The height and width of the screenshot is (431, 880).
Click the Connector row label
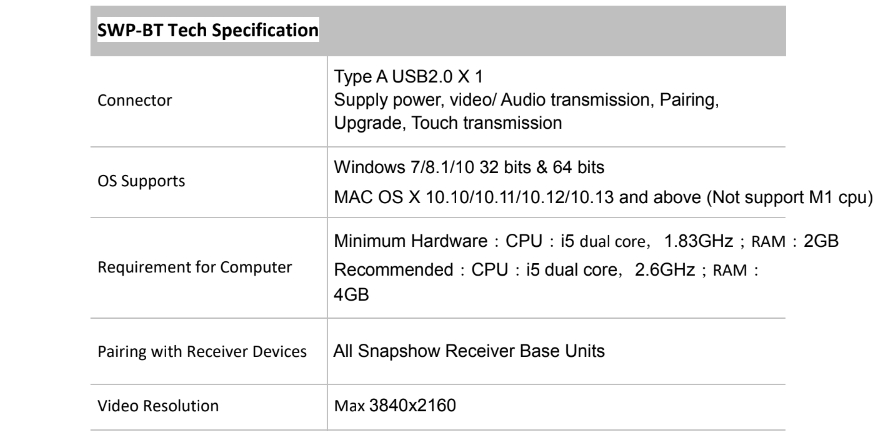point(135,100)
